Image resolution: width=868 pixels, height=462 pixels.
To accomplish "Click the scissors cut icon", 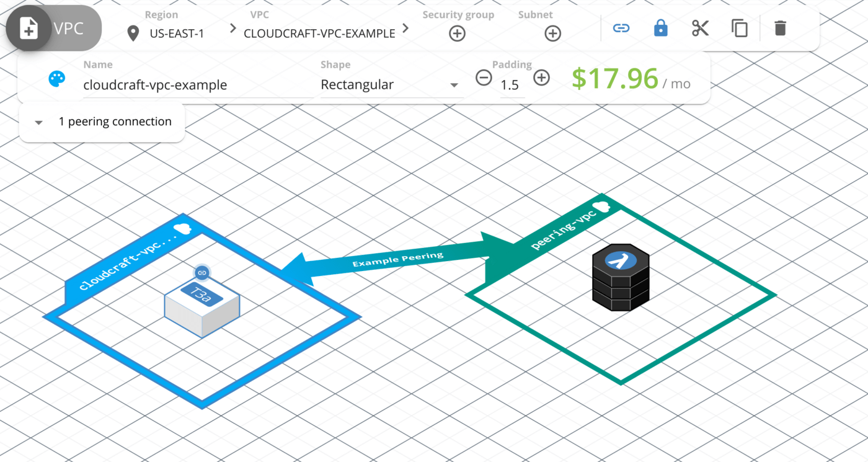I will pos(700,28).
